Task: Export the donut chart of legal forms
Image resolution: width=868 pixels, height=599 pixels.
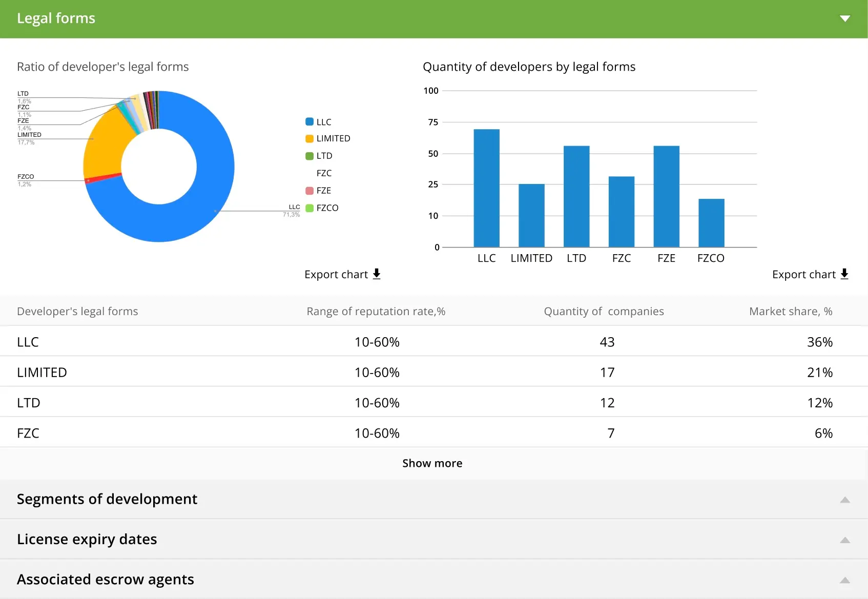Action: click(x=342, y=274)
